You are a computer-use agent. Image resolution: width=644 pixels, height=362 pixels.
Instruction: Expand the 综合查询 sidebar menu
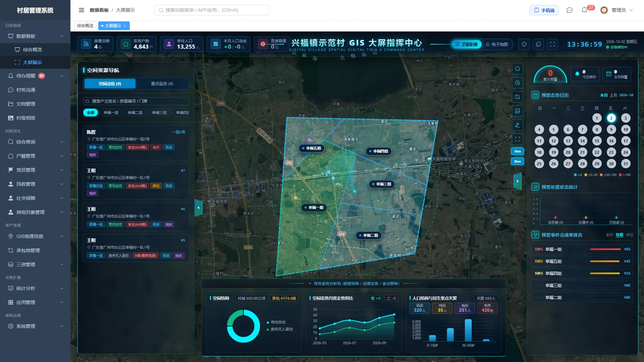(x=35, y=142)
